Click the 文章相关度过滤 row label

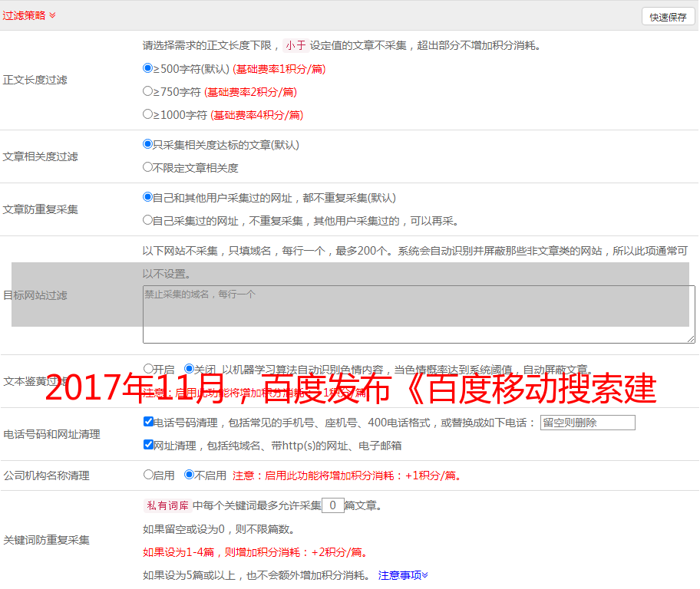click(40, 156)
